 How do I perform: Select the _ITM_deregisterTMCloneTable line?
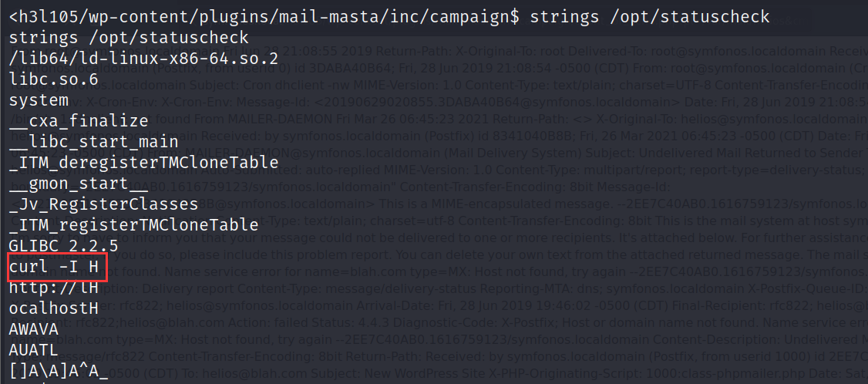[x=144, y=163]
